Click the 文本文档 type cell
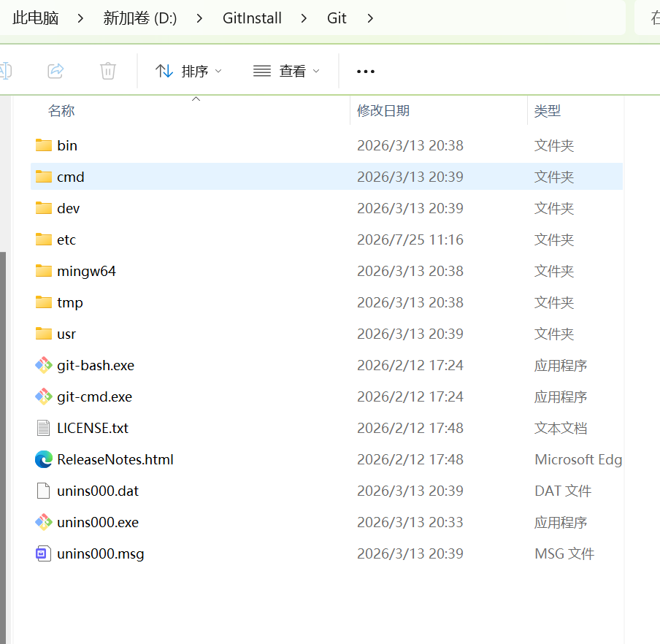Screen dimensions: 660x644 (x=560, y=428)
